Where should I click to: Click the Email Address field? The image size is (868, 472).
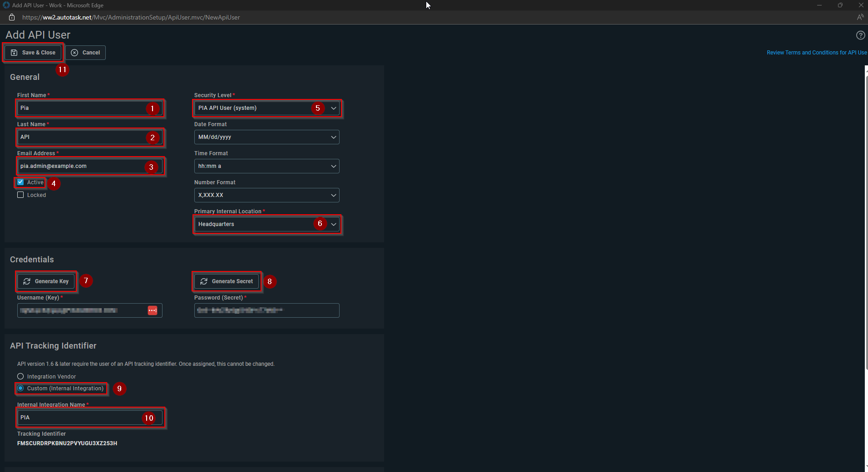[90, 166]
